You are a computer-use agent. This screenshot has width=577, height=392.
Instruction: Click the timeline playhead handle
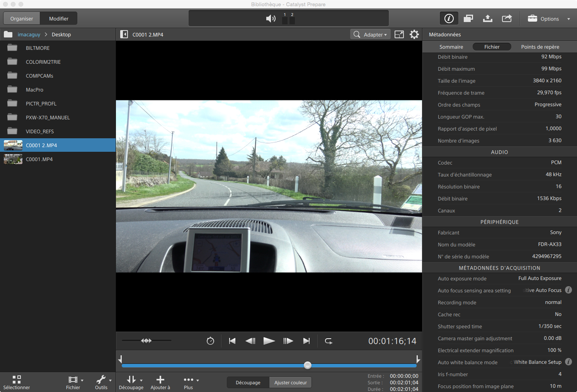click(x=308, y=365)
